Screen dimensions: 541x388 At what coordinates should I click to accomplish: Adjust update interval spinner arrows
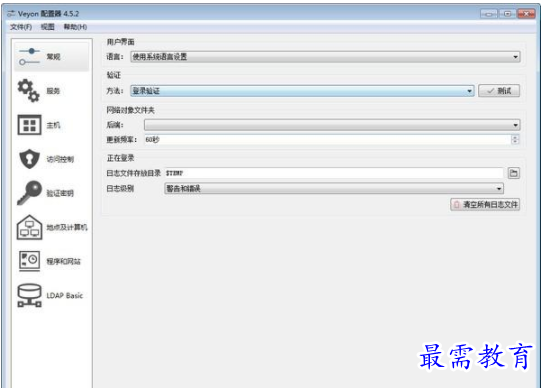pos(515,139)
